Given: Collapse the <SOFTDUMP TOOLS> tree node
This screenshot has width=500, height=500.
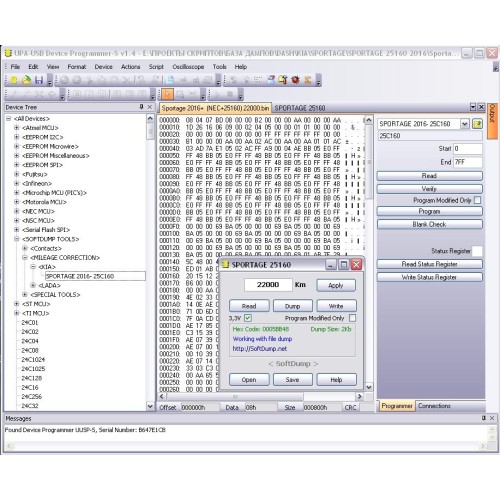Looking at the screenshot, I should (x=17, y=239).
